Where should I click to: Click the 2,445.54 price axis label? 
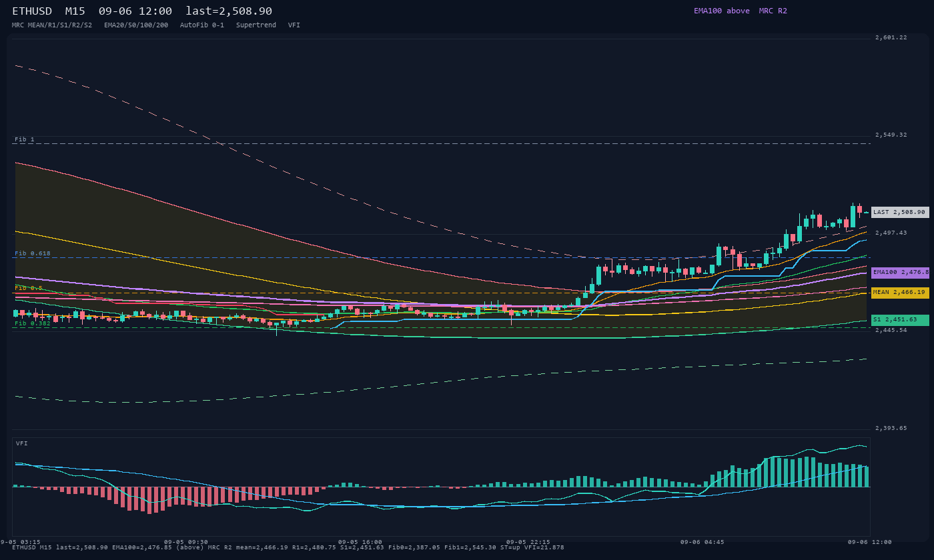click(891, 330)
